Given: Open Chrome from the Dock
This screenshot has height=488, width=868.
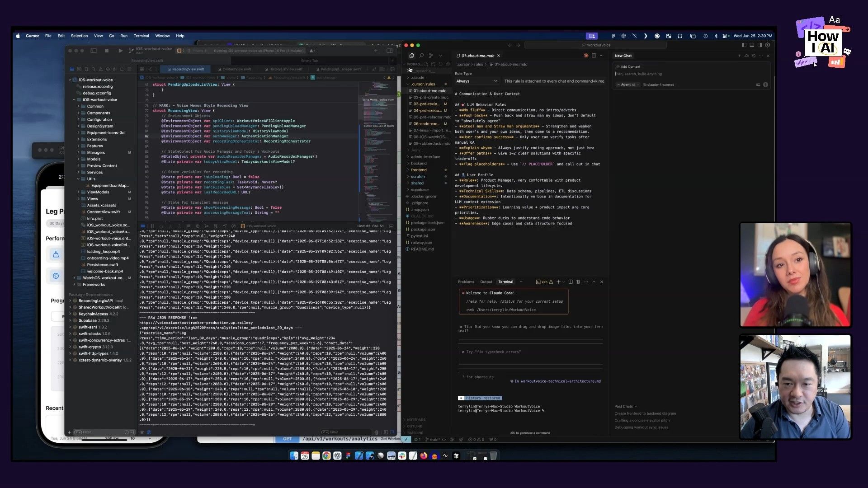Looking at the screenshot, I should coord(326,455).
